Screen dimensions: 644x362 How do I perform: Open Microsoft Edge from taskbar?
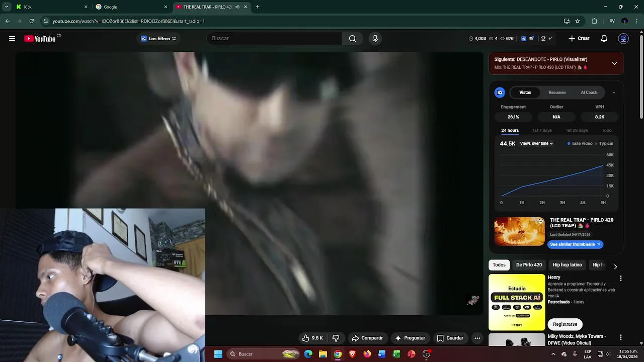click(308, 354)
